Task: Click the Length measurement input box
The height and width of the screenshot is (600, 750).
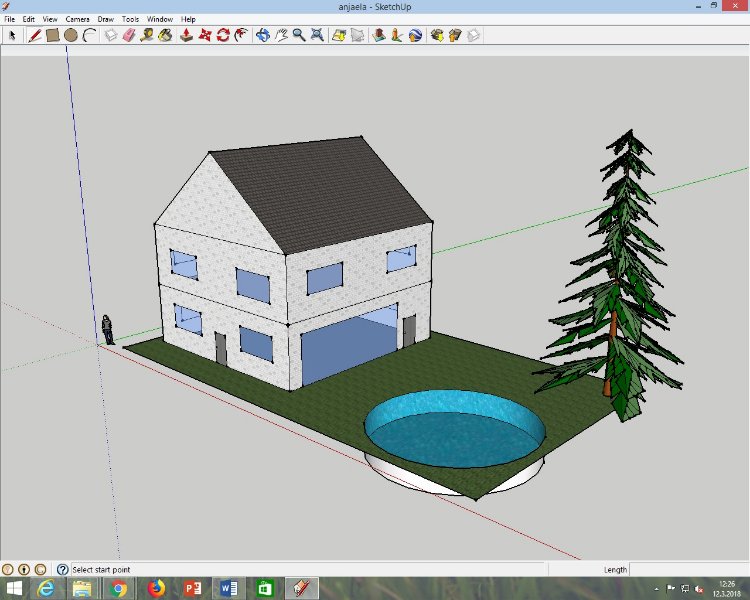Action: (690, 569)
